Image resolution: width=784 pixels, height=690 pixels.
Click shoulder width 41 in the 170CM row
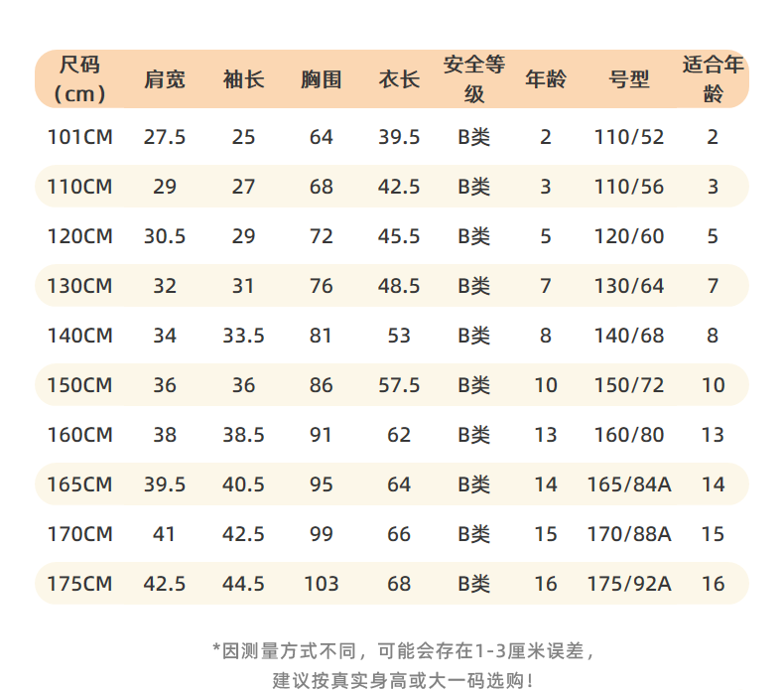164,534
